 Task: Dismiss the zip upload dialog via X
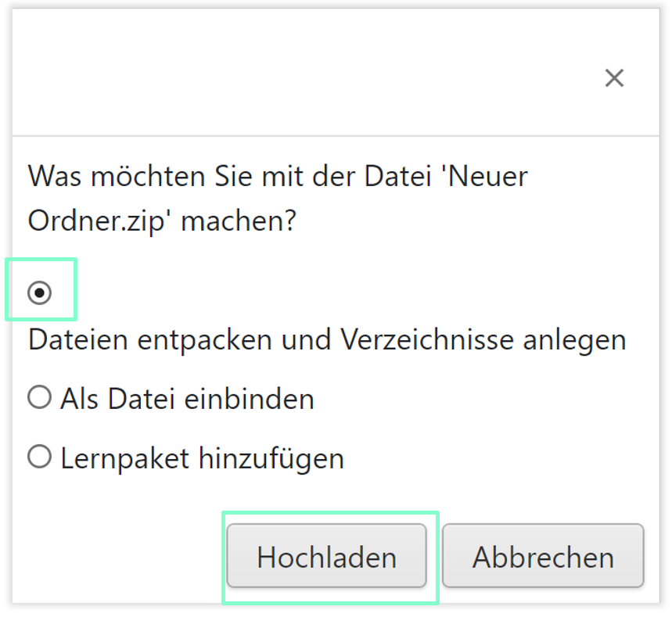tap(614, 78)
